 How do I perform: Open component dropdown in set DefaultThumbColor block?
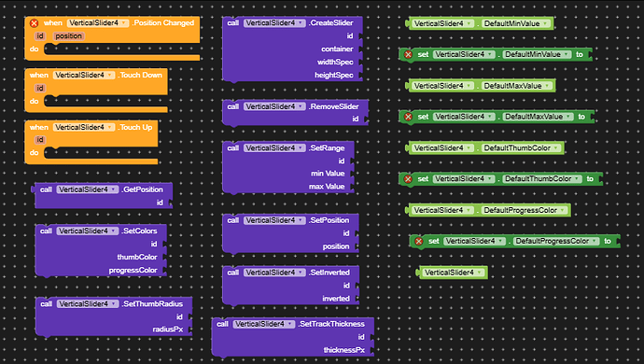(464, 178)
